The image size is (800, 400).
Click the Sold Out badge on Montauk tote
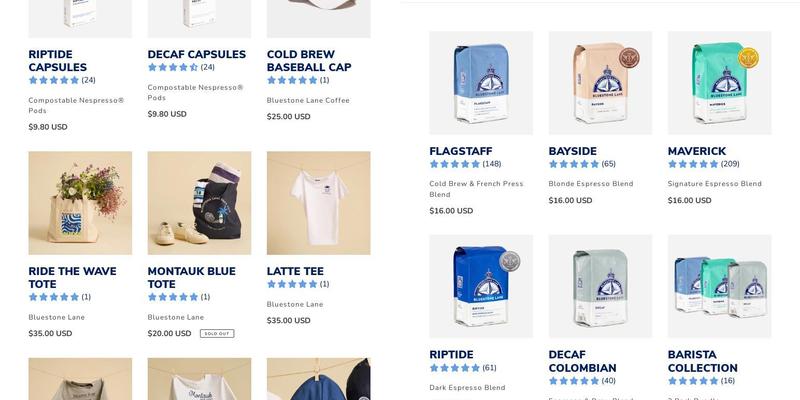[217, 334]
